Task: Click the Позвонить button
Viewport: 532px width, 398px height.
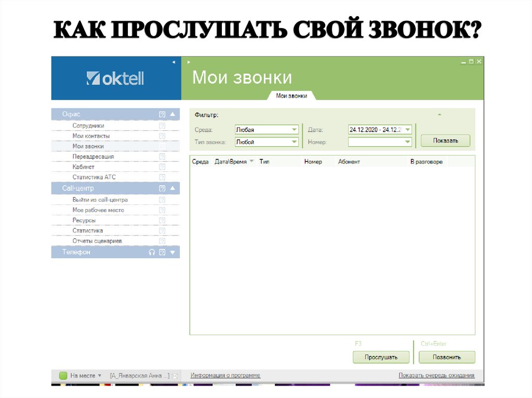Action: tap(447, 357)
